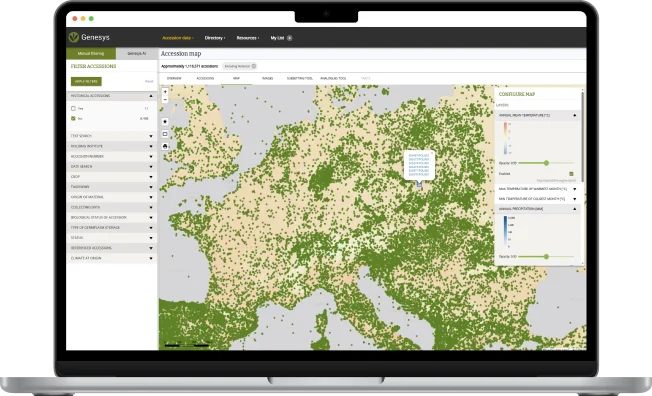The height and width of the screenshot is (396, 652).
Task: Switch to the Overview tab
Action: pyautogui.click(x=174, y=78)
